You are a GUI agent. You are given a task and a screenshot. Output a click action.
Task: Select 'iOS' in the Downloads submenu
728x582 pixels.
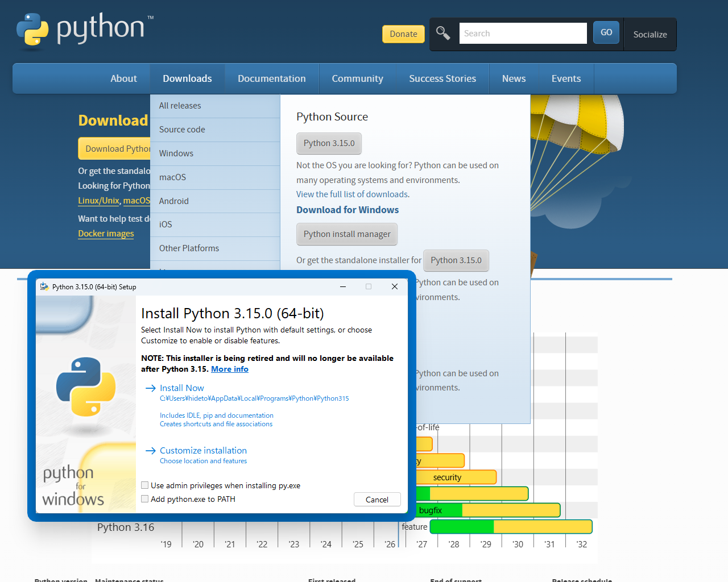coord(215,225)
